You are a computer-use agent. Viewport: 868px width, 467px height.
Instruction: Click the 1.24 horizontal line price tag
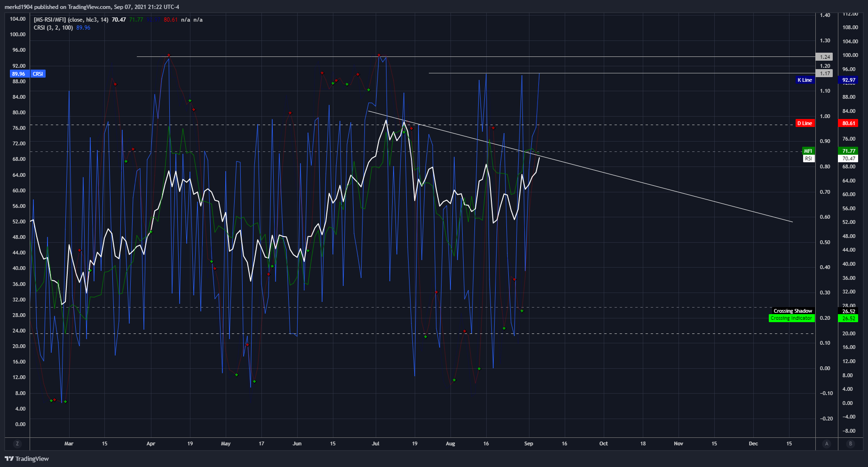point(825,57)
